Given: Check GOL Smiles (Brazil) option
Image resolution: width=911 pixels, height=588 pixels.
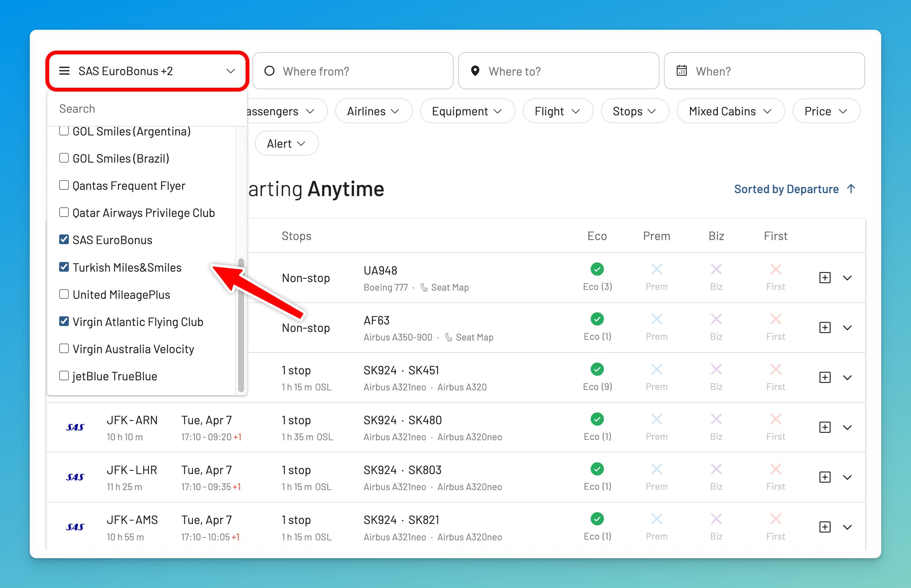Looking at the screenshot, I should pos(64,158).
